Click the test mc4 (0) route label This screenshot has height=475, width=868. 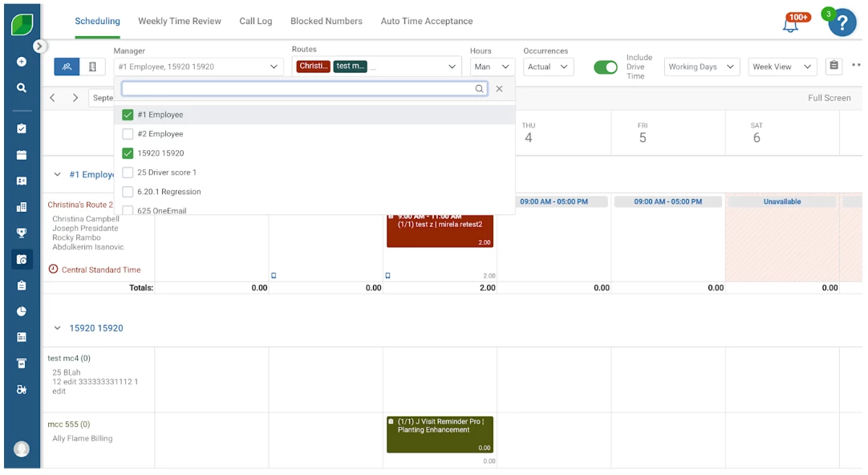click(x=69, y=359)
